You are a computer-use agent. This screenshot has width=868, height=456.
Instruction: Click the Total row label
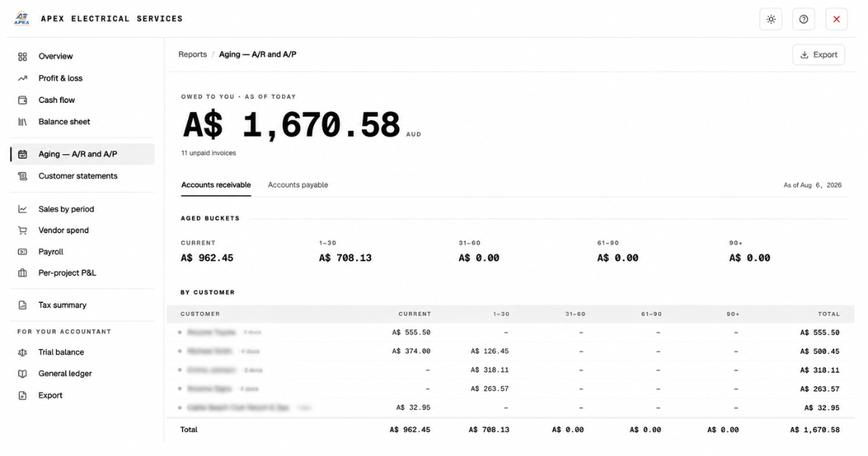(189, 430)
